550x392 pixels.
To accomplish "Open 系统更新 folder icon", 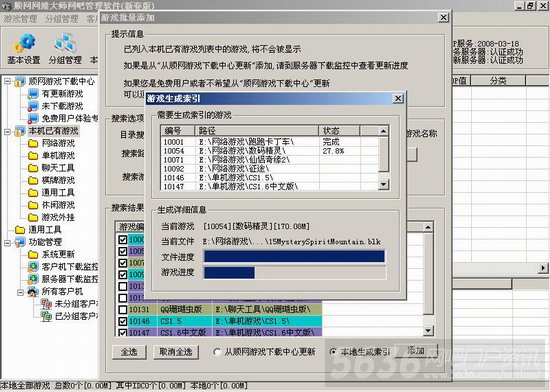I will pyautogui.click(x=33, y=254).
